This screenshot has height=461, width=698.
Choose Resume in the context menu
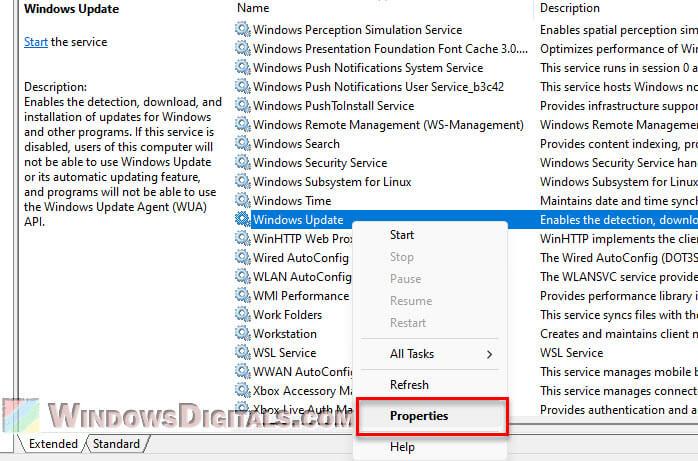[x=411, y=301]
